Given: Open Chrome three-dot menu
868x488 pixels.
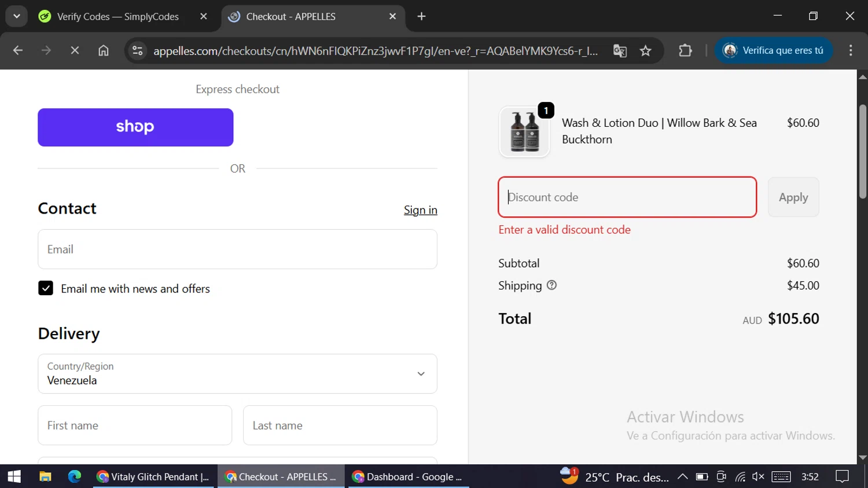Looking at the screenshot, I should [x=851, y=51].
